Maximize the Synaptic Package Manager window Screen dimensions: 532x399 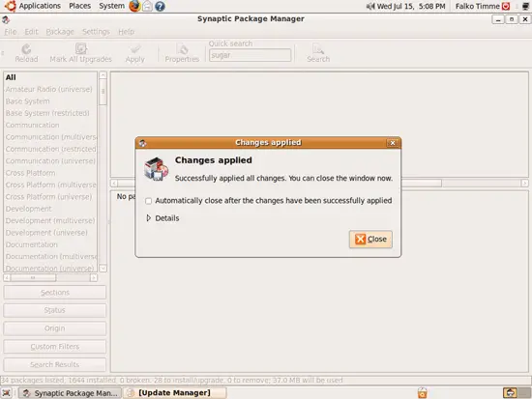tap(512, 19)
